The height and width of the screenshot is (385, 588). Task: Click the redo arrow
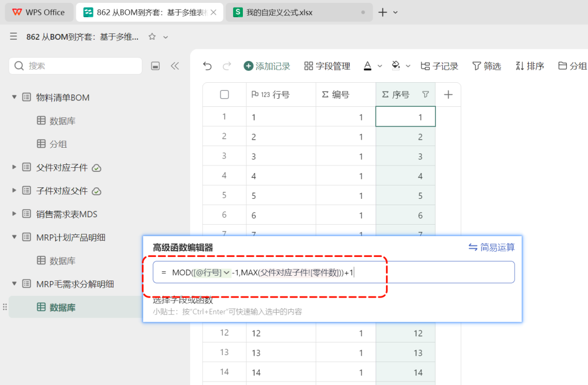tap(227, 66)
